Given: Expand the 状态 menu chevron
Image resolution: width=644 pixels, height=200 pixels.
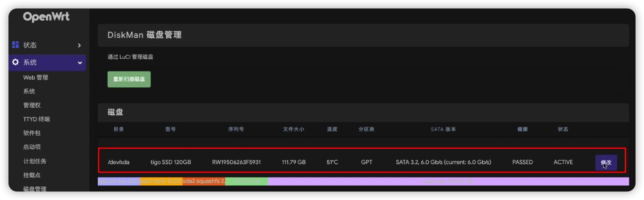Looking at the screenshot, I should (x=79, y=46).
